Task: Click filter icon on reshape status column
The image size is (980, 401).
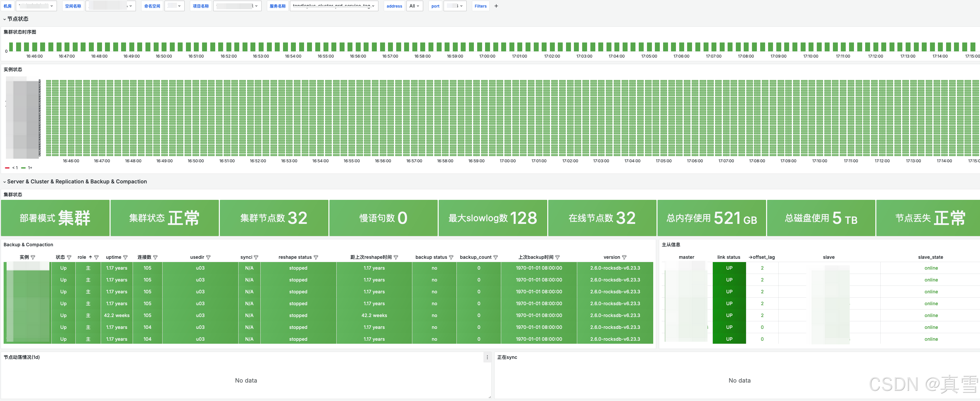Action: tap(316, 257)
